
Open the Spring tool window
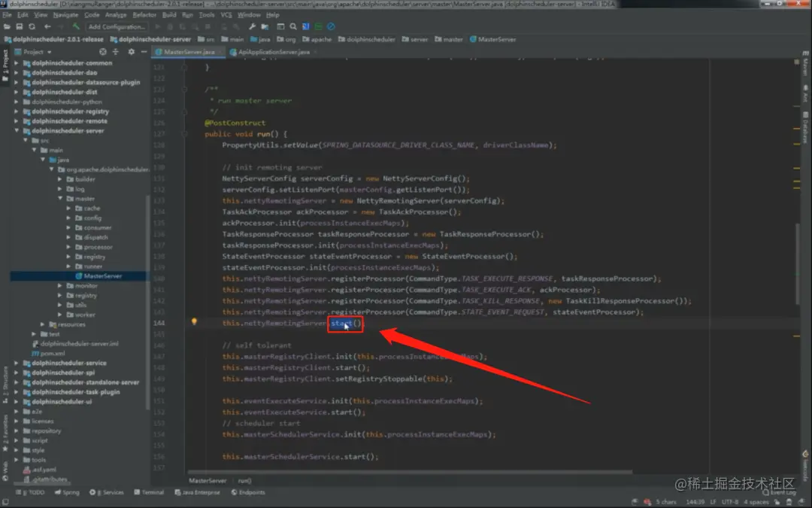coord(67,492)
